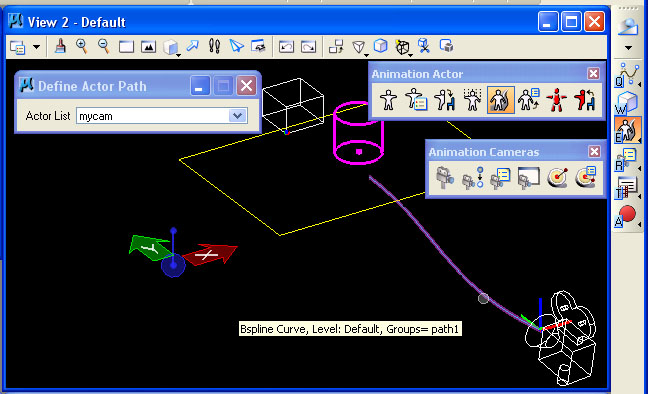Click the red record circle icon

click(x=627, y=214)
